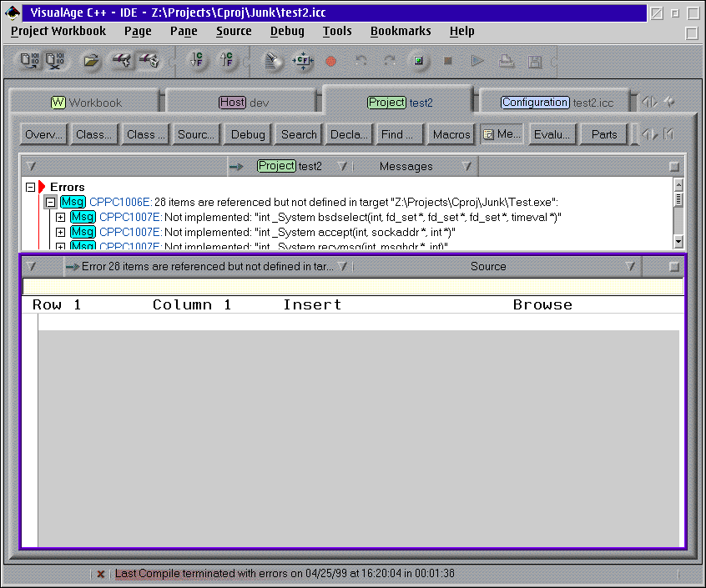Click the C/F down-arrow toolbar icon
The width and height of the screenshot is (706, 588).
(196, 59)
